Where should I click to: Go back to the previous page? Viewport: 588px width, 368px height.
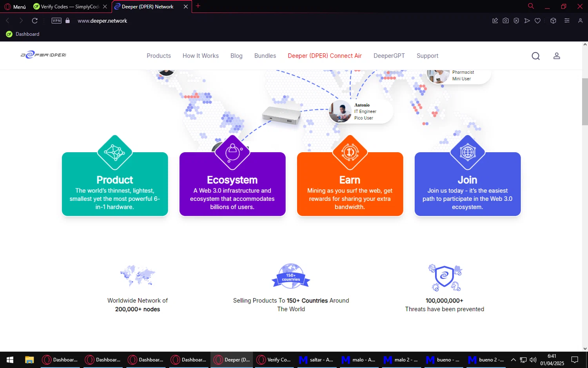coord(7,21)
